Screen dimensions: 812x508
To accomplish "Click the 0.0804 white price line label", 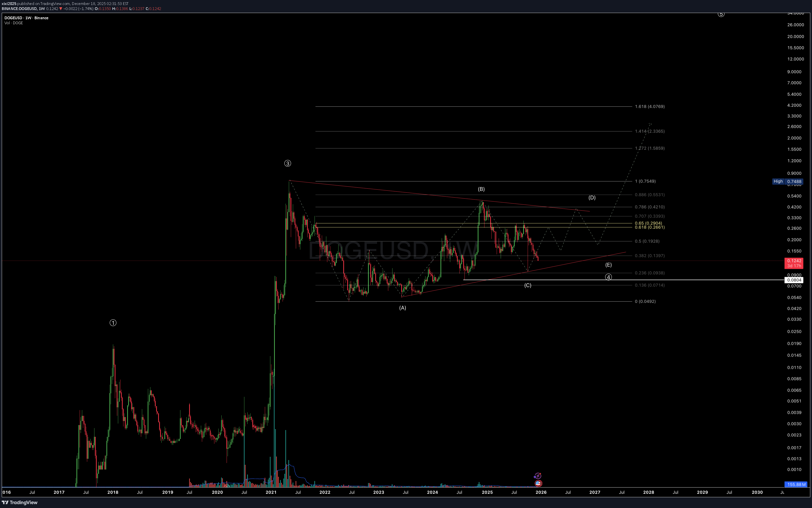I will click(794, 280).
